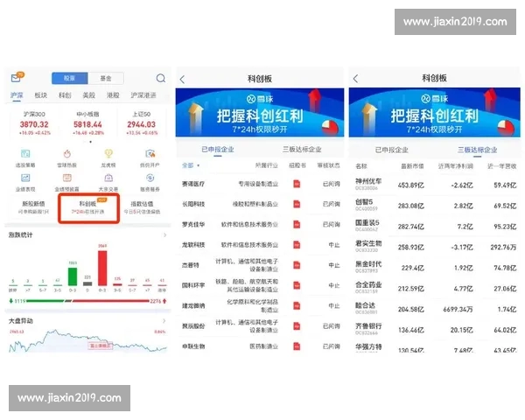Select the 申联生物 company name
Viewport: 525px width, 420px height.
click(193, 346)
